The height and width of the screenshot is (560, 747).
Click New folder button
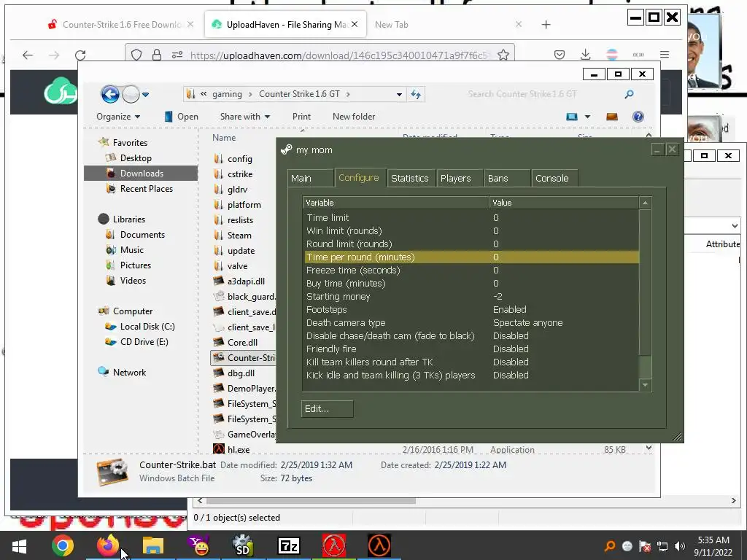tap(354, 117)
